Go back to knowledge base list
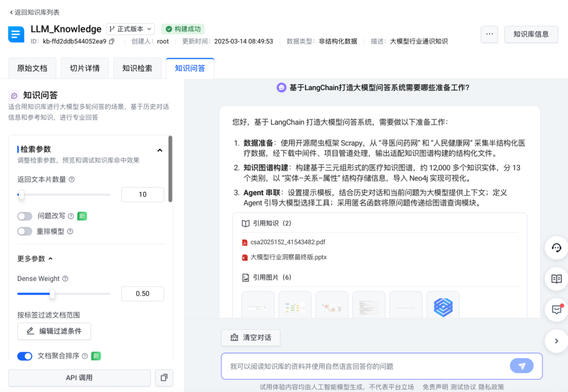The image size is (568, 392). tap(34, 12)
